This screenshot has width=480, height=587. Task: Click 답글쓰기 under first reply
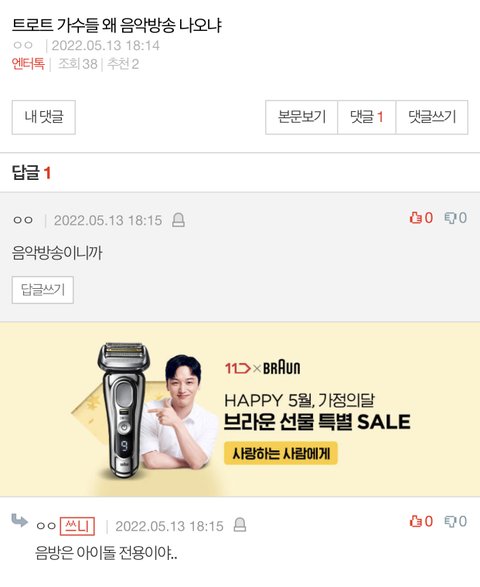[x=43, y=290]
